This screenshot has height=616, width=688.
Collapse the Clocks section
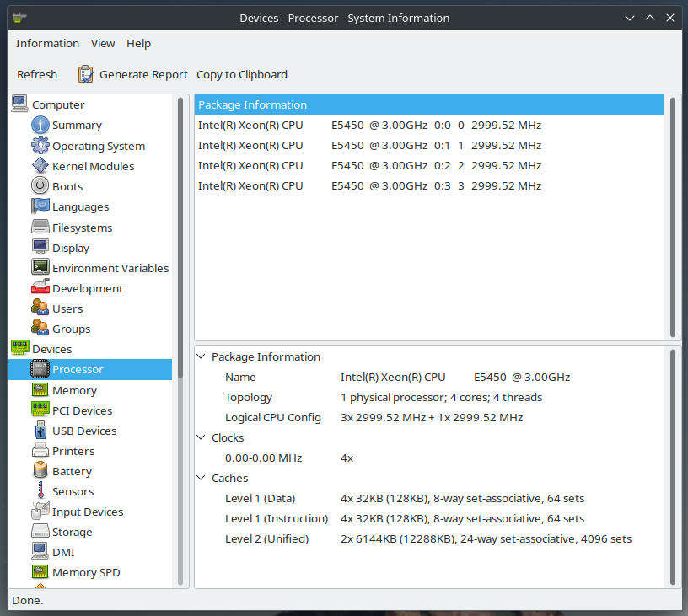pyautogui.click(x=201, y=437)
